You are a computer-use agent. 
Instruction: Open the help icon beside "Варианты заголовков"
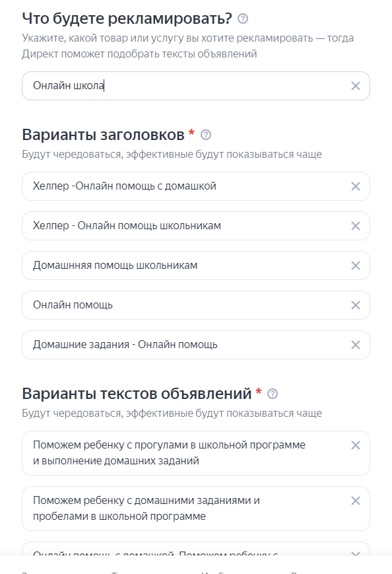click(205, 135)
